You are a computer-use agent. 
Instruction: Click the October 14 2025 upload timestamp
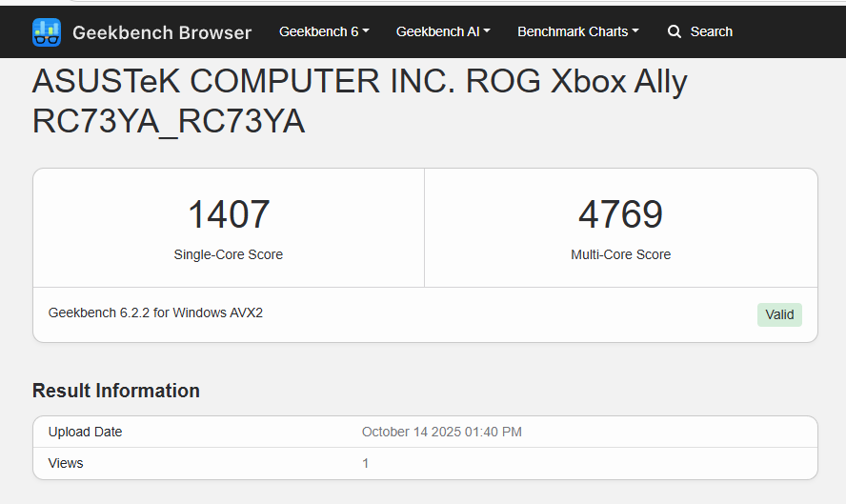tap(441, 432)
